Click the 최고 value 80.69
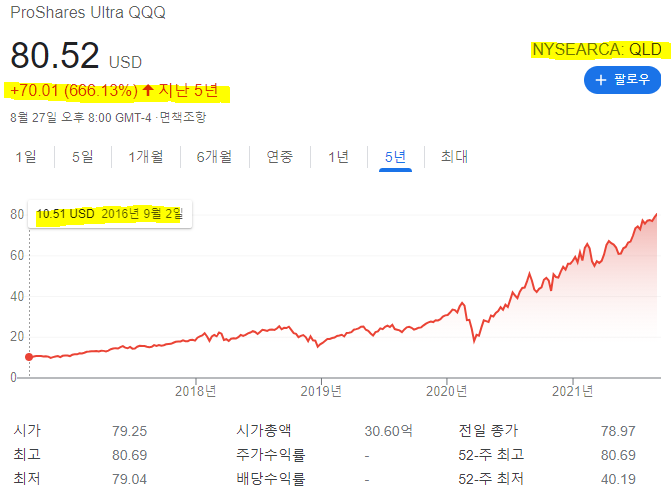Image resolution: width=671 pixels, height=496 pixels. click(x=130, y=455)
